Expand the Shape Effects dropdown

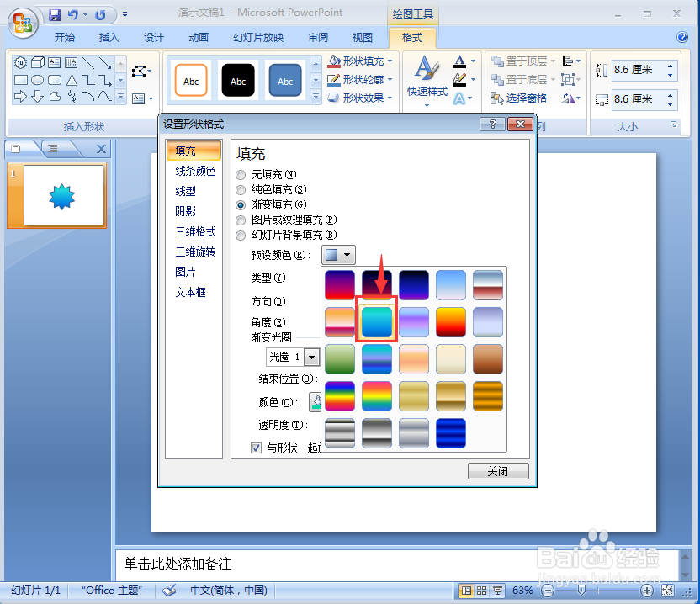click(x=390, y=98)
